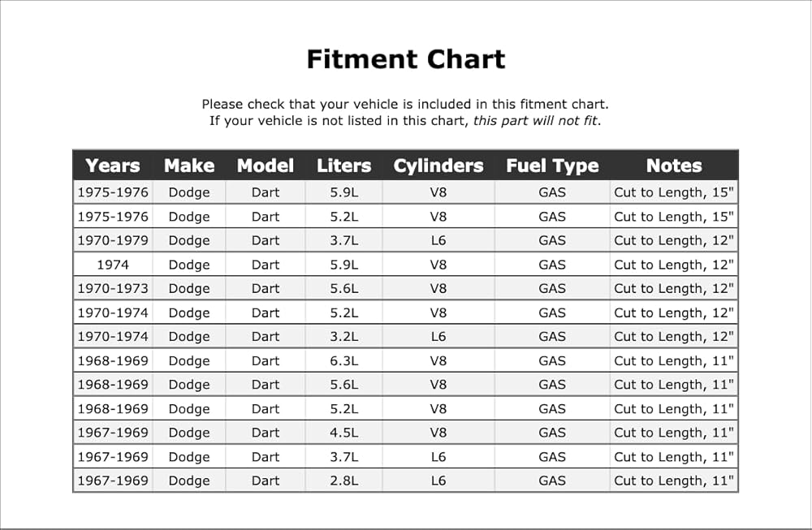Select the 1974 years cell

click(x=113, y=265)
